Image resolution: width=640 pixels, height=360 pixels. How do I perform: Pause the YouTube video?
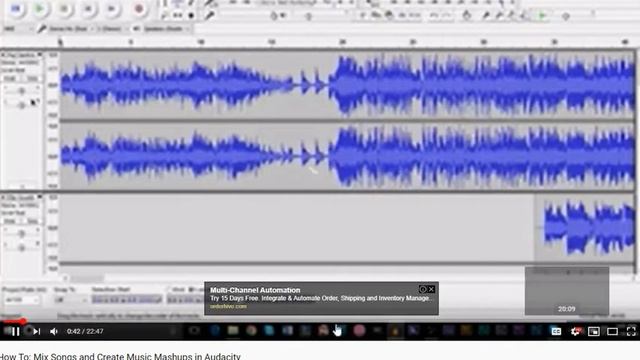point(15,331)
